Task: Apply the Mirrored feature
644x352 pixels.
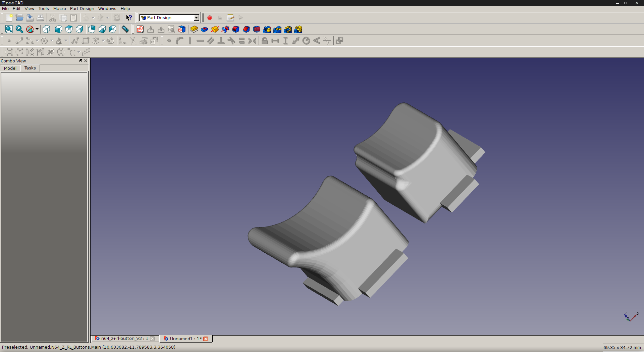Action: tap(267, 30)
